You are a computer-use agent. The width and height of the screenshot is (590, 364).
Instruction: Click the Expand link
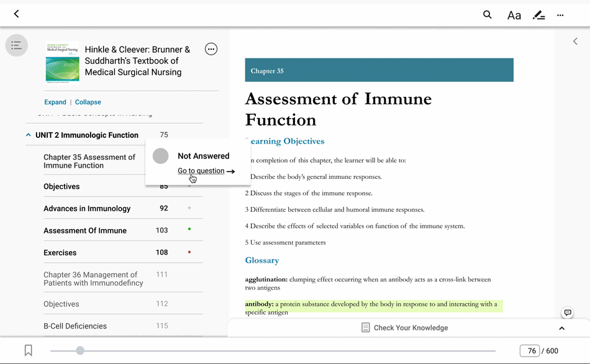click(x=55, y=102)
